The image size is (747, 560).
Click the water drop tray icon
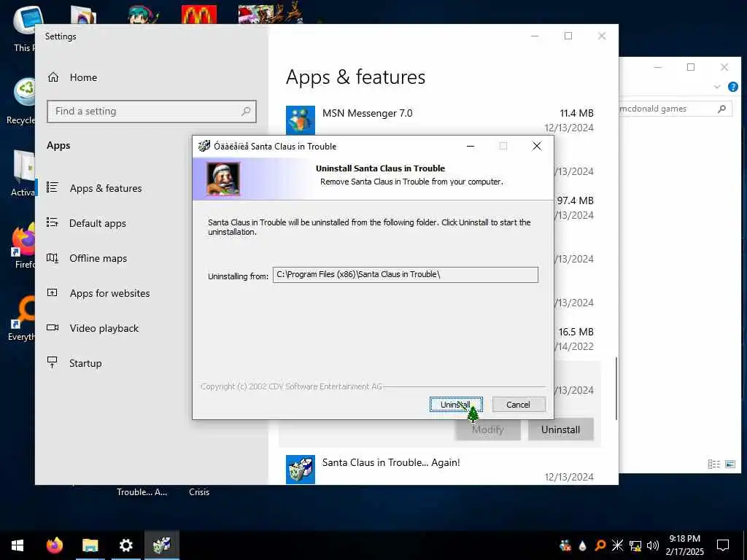(582, 545)
